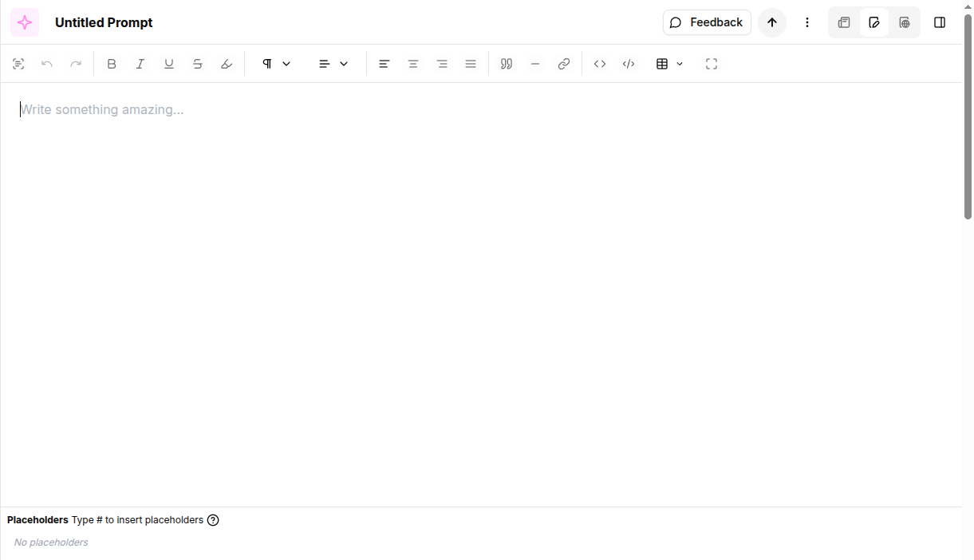The height and width of the screenshot is (560, 974).
Task: Click the highlighter marker icon
Action: coord(227,64)
